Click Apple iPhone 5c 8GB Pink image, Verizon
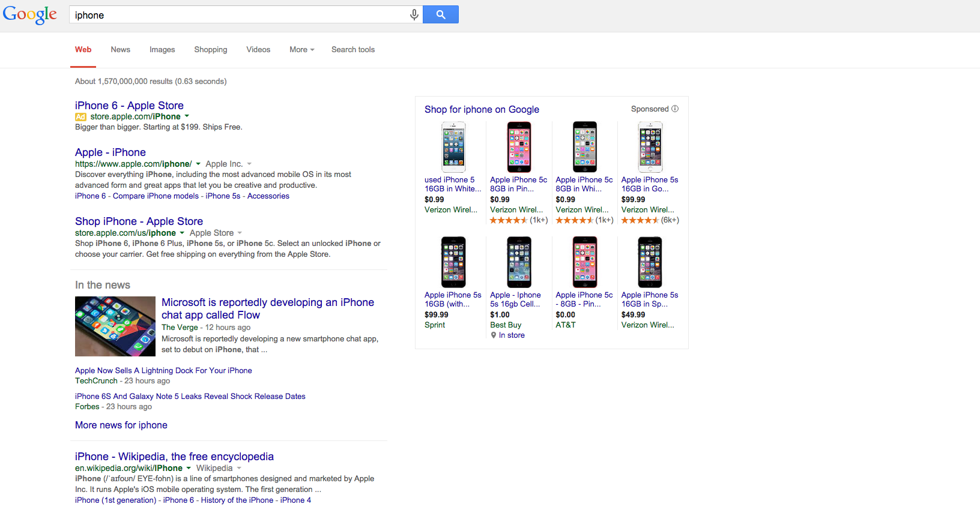 click(x=519, y=147)
